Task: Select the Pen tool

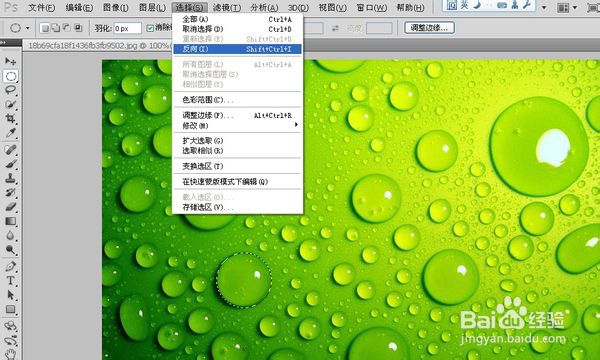Action: [x=10, y=266]
